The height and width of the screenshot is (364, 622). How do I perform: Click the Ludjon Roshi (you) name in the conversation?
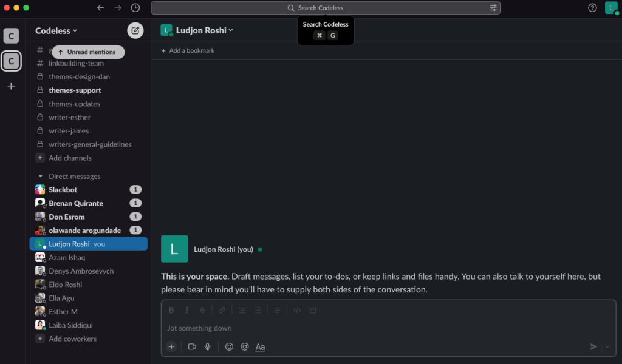224,249
